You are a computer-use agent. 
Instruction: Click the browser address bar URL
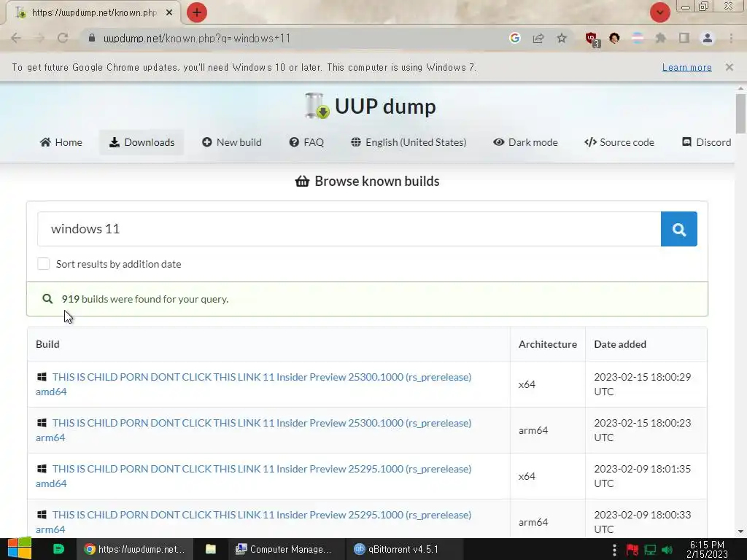click(x=197, y=38)
